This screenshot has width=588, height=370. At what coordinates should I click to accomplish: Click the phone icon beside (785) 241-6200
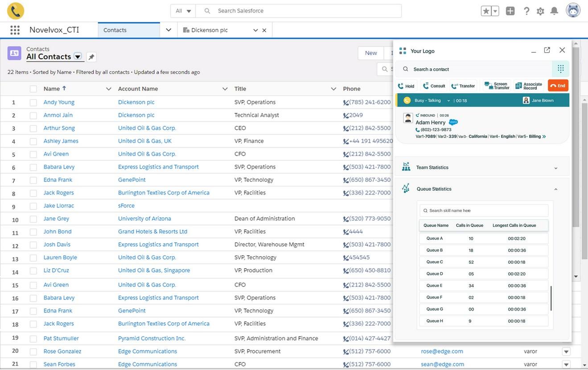point(345,103)
